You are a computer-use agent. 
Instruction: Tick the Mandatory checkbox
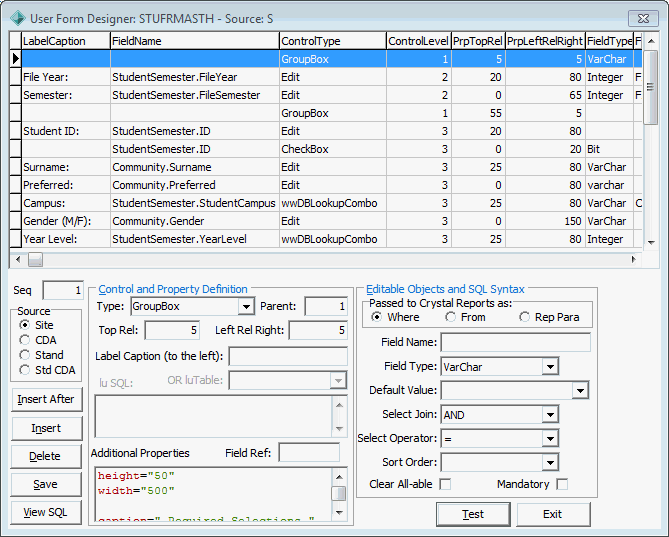pyautogui.click(x=562, y=484)
